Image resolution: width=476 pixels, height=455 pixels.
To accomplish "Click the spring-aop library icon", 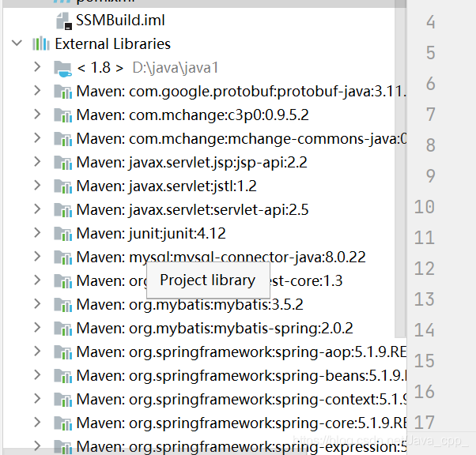I will click(x=62, y=352).
